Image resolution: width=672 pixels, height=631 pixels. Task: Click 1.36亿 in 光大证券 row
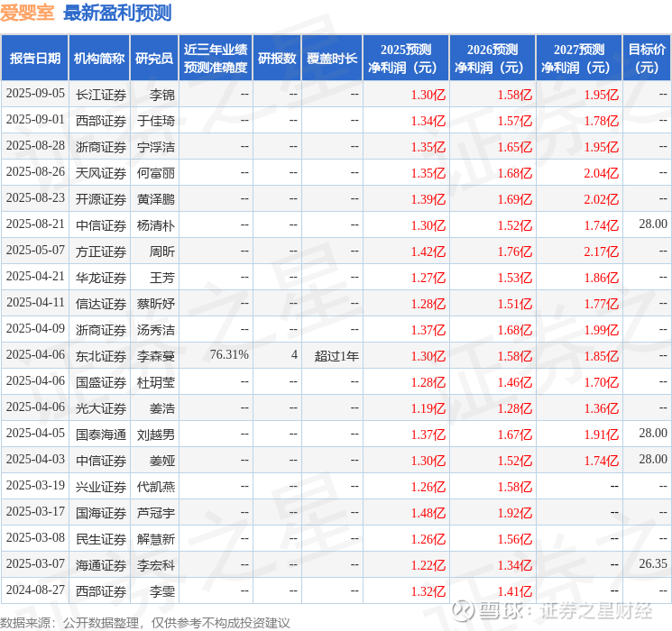pyautogui.click(x=602, y=408)
